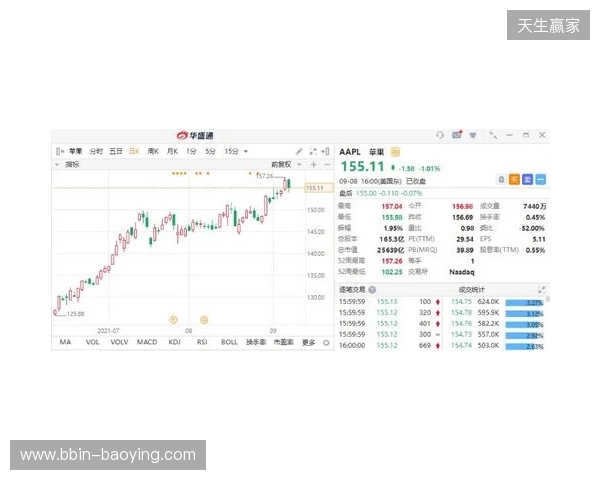The image size is (600, 480).
Task: Click the 155.11 price label on the chart axis
Action: (x=319, y=188)
